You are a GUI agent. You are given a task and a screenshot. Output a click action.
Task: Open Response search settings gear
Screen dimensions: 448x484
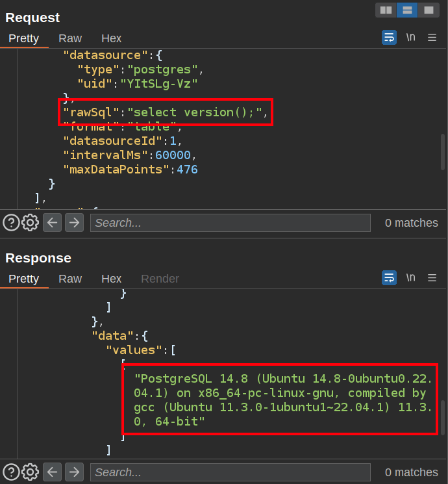coord(31,472)
